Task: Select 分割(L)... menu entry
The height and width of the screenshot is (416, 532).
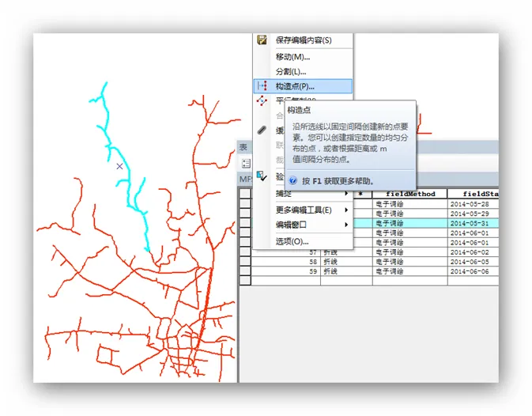Action: click(x=291, y=71)
